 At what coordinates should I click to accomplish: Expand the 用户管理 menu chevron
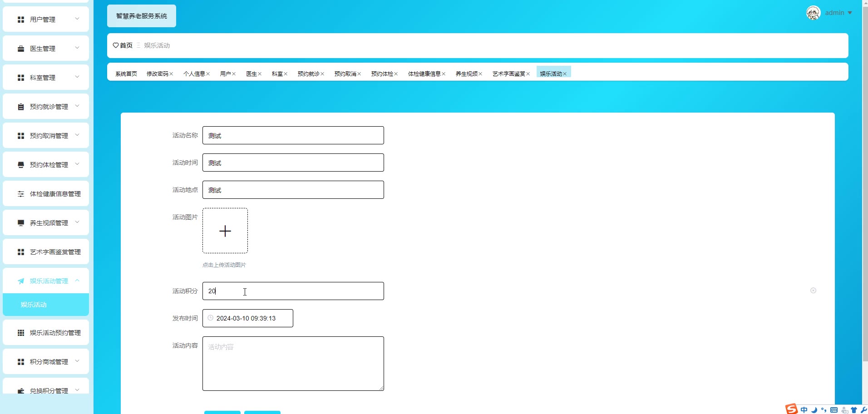tap(77, 19)
